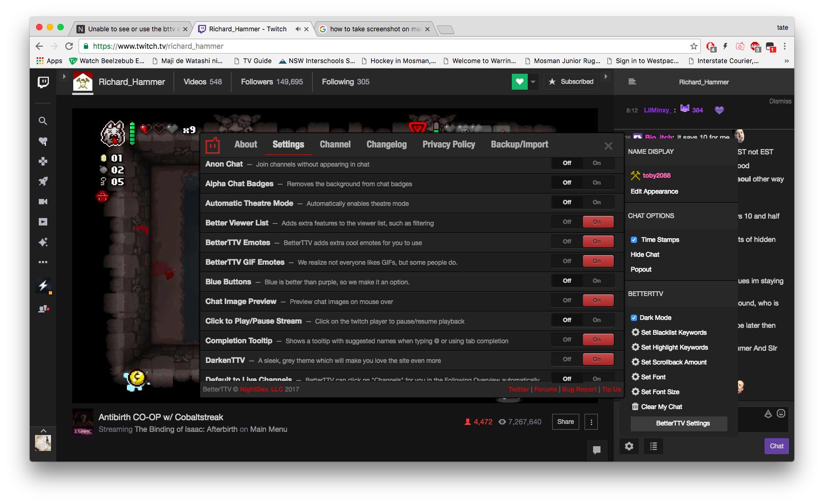Screen dimensions: 824x504
Task: Turn Blue Buttons on
Action: [x=597, y=281]
